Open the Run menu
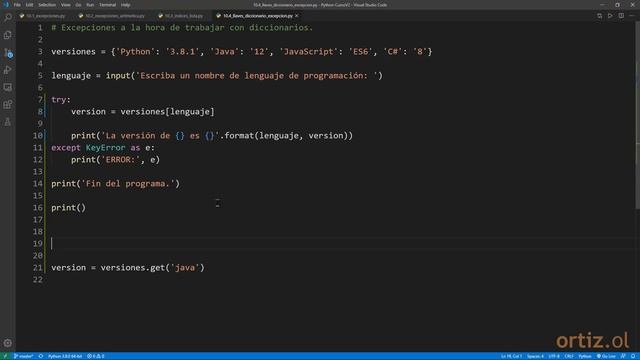This screenshot has height=360, width=640. click(x=90, y=5)
